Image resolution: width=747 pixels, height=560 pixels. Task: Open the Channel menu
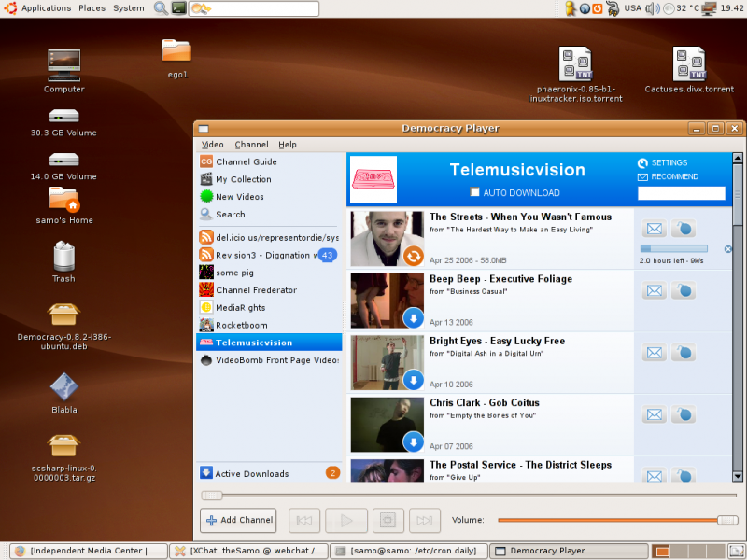[x=251, y=145]
